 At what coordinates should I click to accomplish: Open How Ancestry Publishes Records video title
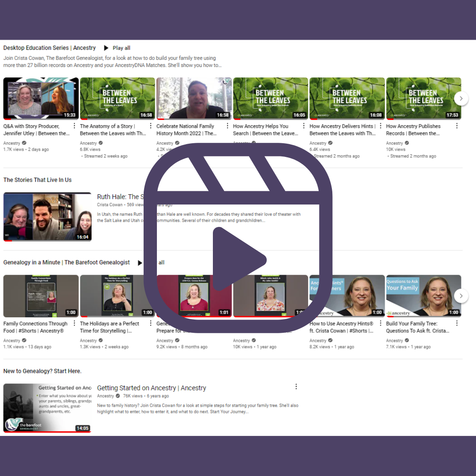[x=413, y=130]
